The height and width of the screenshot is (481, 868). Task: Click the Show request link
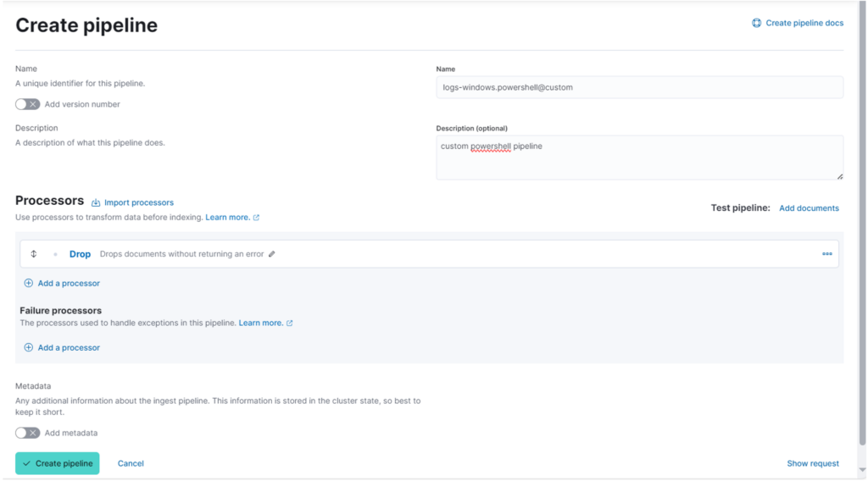[813, 463]
